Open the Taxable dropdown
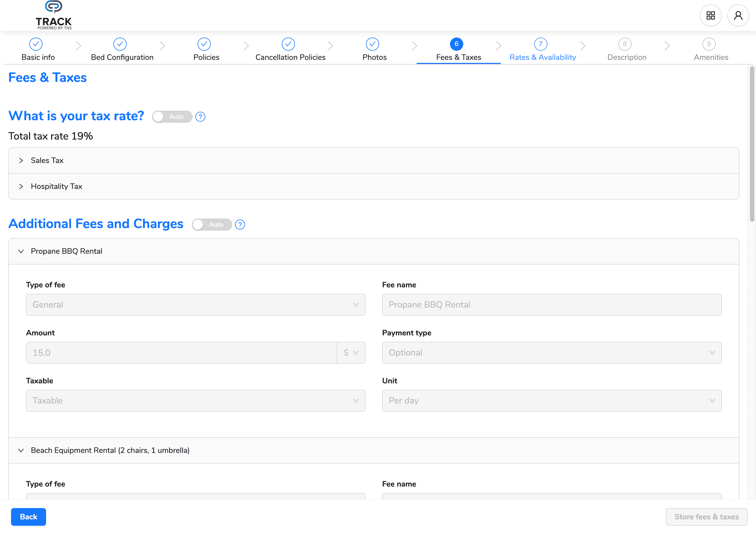The height and width of the screenshot is (534, 756). [196, 401]
